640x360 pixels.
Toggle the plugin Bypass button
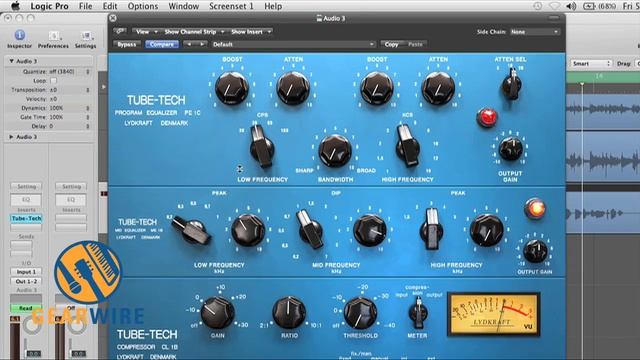127,44
